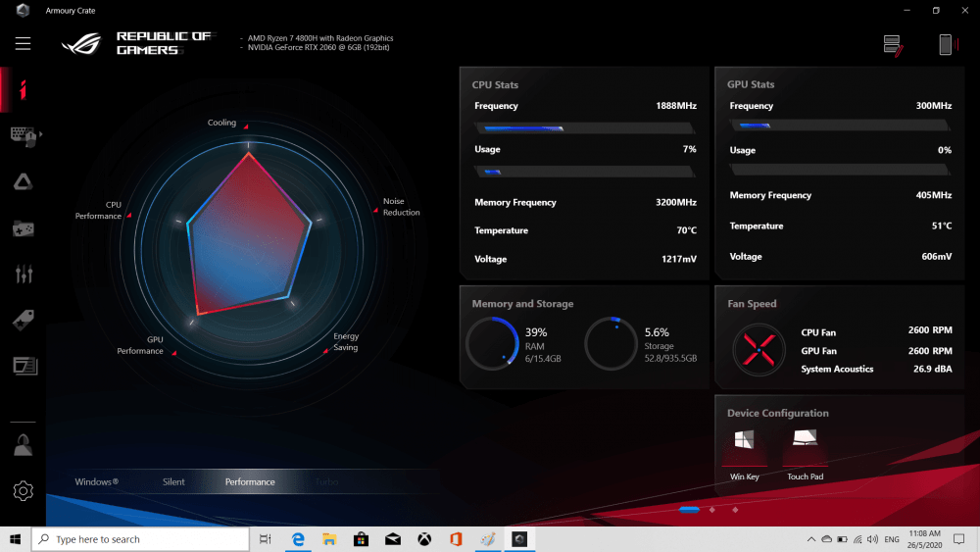The height and width of the screenshot is (552, 980).
Task: Go to second dashboard page dot
Action: point(711,510)
